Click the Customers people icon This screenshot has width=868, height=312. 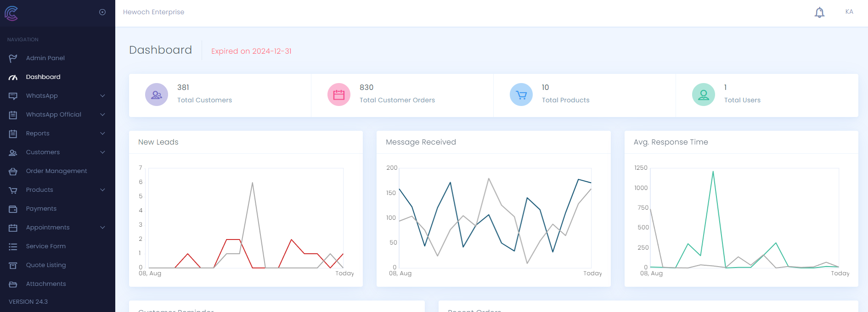click(x=13, y=152)
